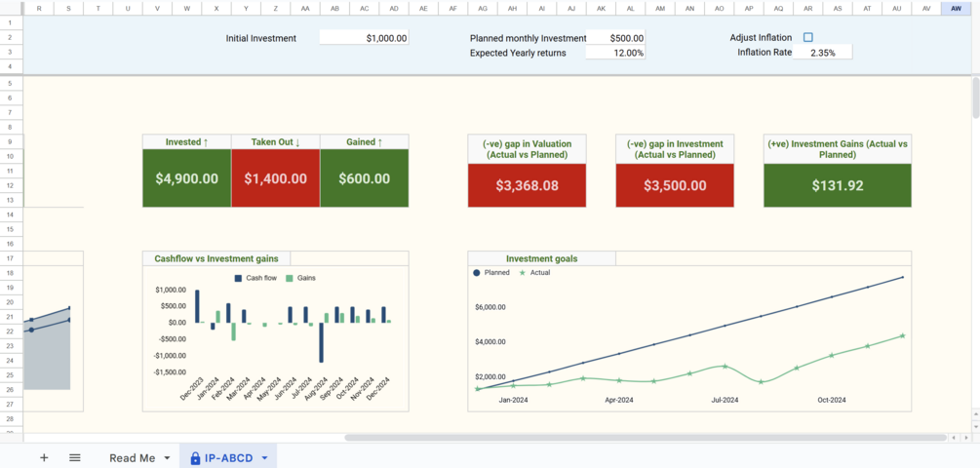The image size is (980, 468).
Task: Click the (-ve) gap in Investment header
Action: click(x=675, y=149)
